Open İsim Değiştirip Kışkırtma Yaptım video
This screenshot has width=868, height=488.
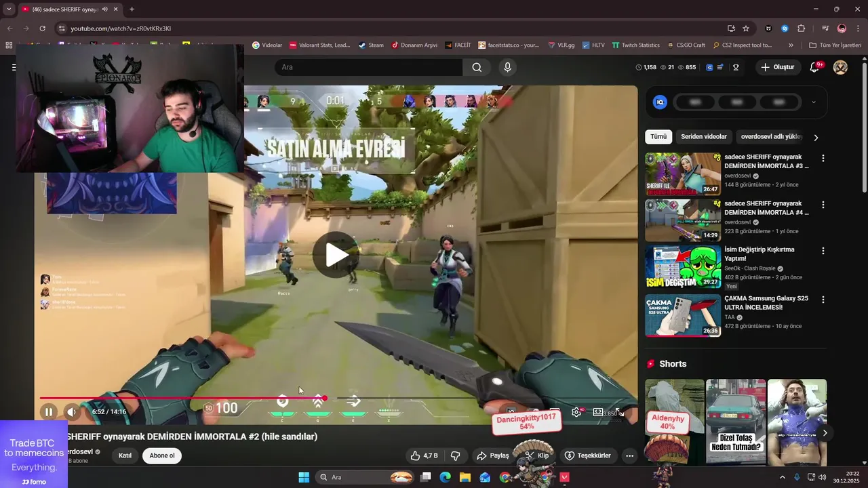683,266
